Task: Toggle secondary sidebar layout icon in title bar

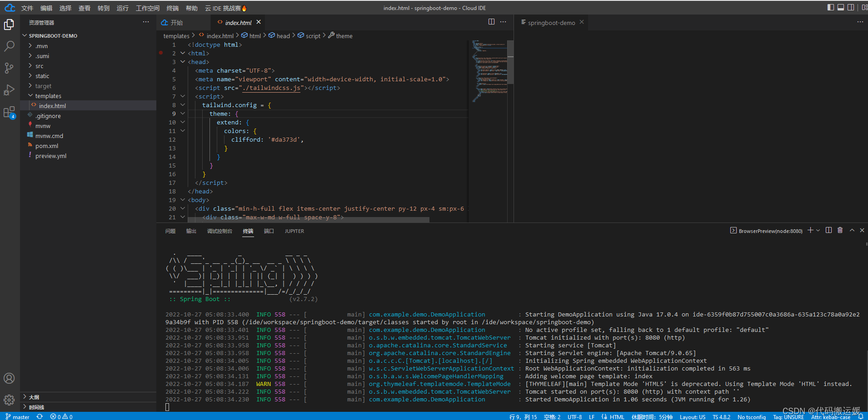Action: [851, 7]
